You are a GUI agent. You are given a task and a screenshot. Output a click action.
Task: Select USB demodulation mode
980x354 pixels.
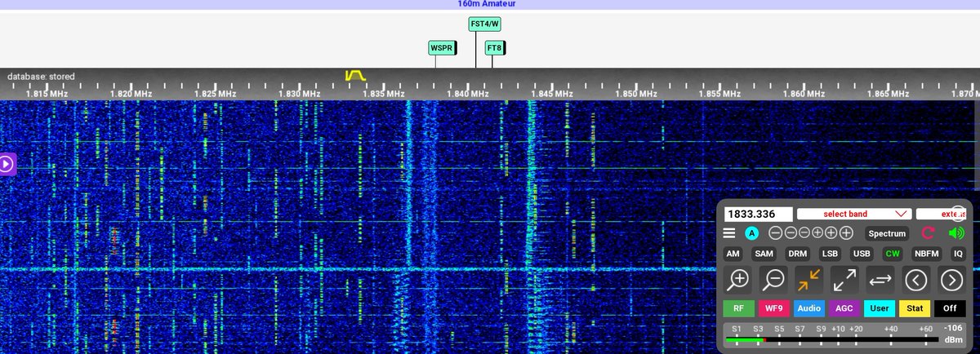(862, 254)
